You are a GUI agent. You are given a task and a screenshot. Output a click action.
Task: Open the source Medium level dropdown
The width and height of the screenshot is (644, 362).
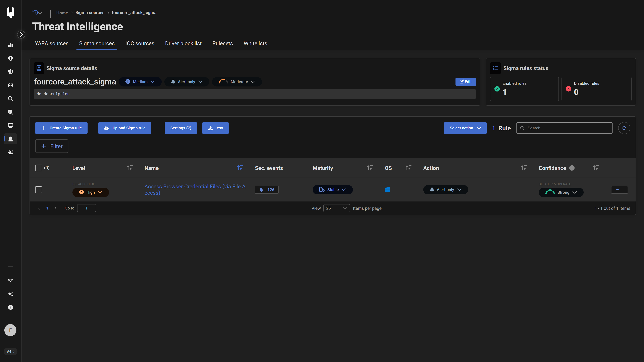pos(140,82)
